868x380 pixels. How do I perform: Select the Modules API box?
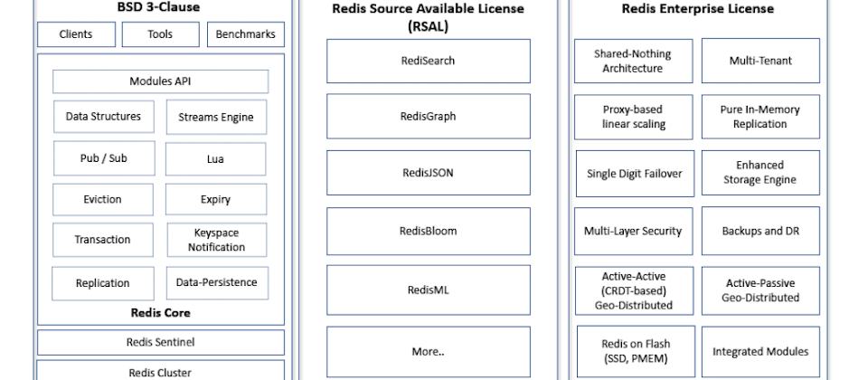click(x=161, y=81)
